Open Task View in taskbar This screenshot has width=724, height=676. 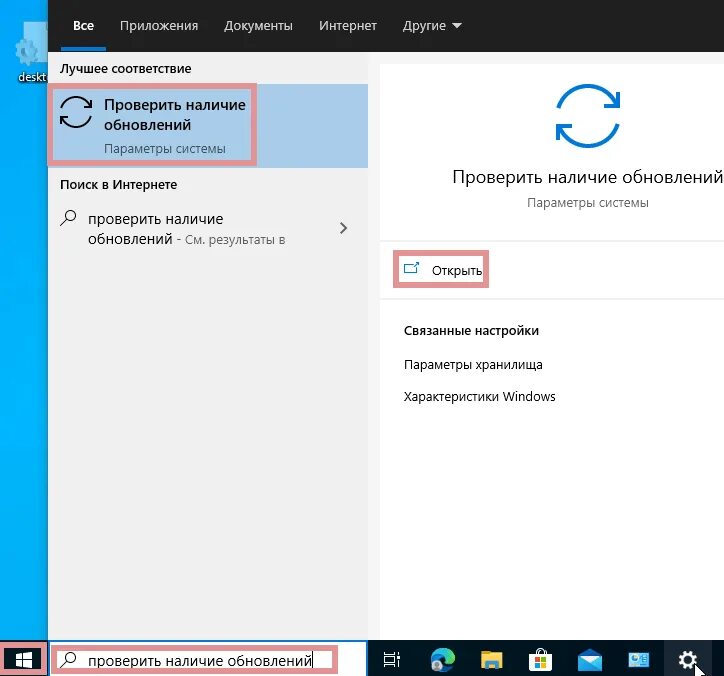[392, 659]
